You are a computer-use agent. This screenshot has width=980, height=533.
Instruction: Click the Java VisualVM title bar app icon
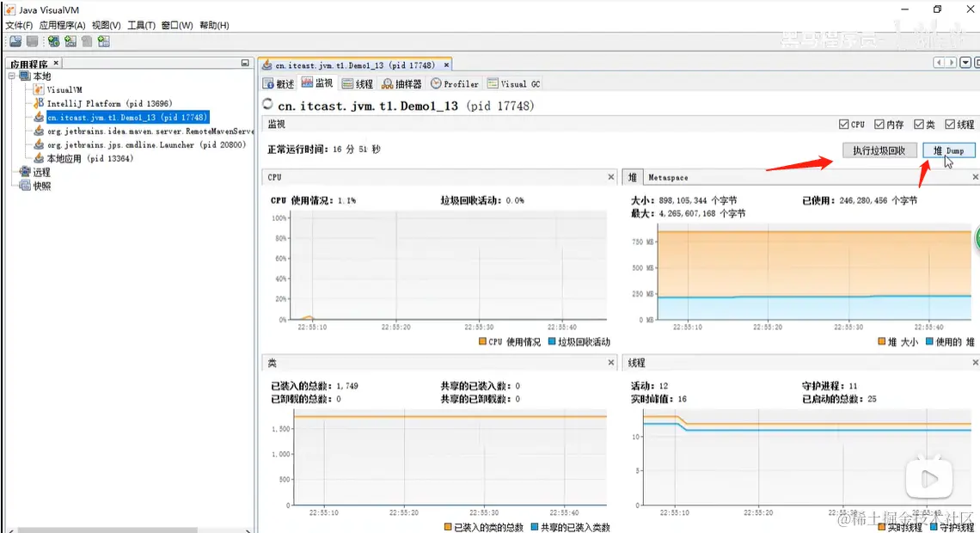pyautogui.click(x=10, y=10)
